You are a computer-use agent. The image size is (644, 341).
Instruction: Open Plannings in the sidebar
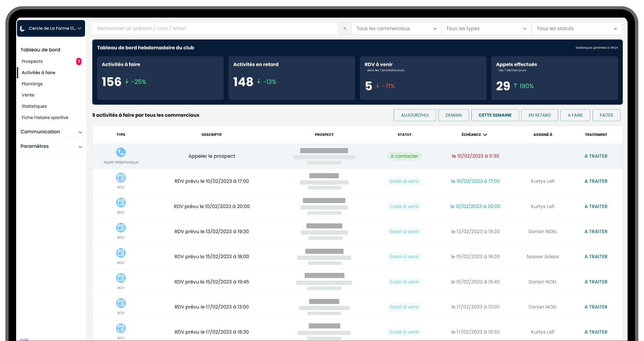point(32,84)
